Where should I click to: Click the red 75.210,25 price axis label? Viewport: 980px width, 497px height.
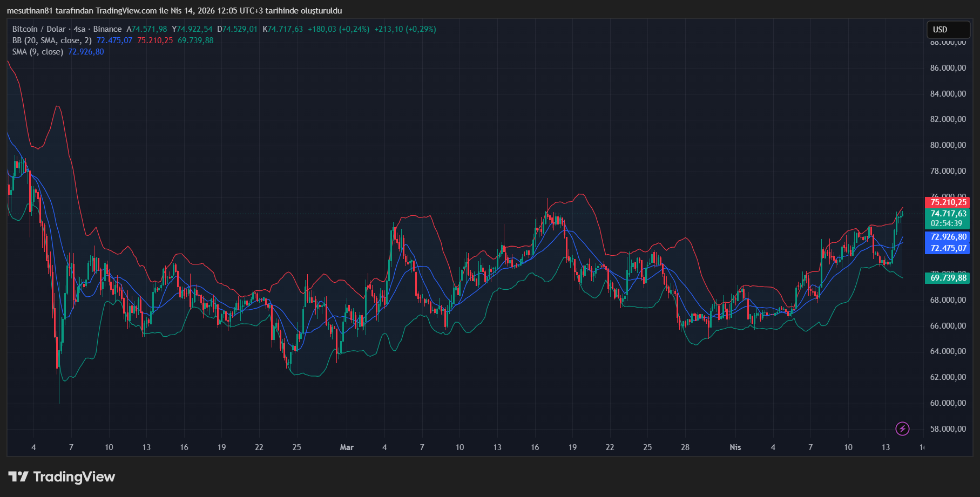(x=948, y=202)
